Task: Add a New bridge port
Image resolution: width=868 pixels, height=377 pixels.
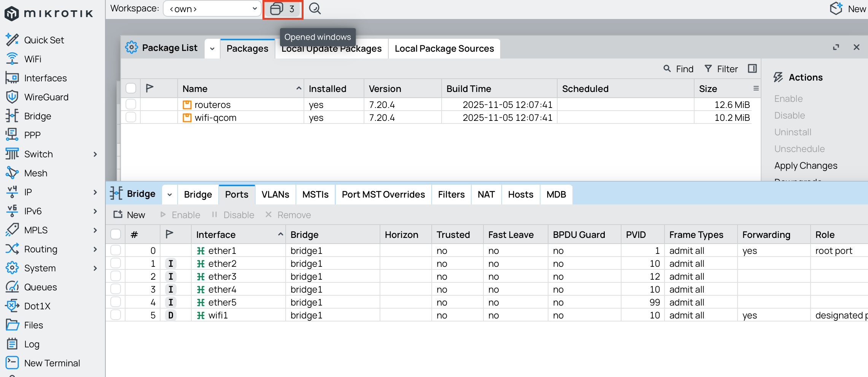Action: point(129,215)
